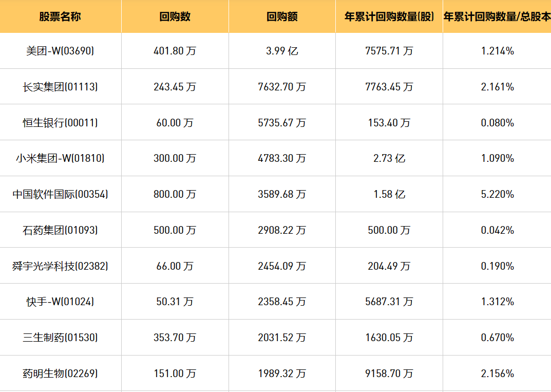Click the 年累计回购数量(股) header
This screenshot has height=392, width=551.
click(389, 16)
